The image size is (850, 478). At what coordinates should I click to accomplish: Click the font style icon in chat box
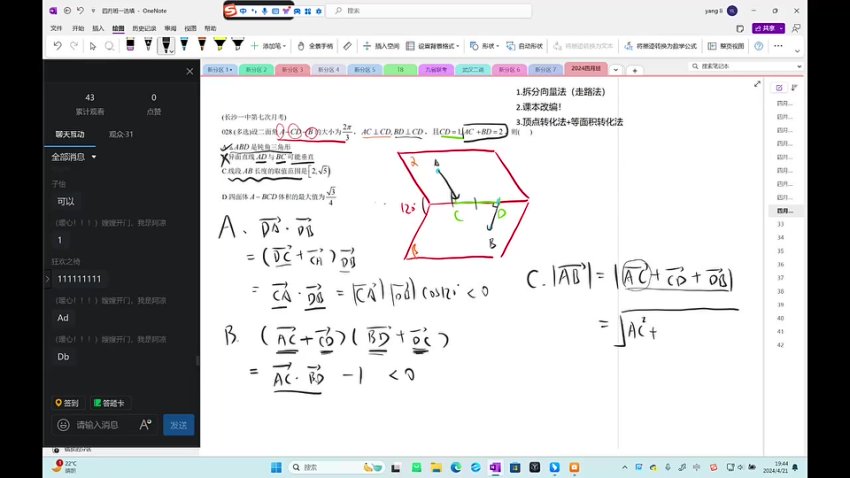click(x=147, y=424)
